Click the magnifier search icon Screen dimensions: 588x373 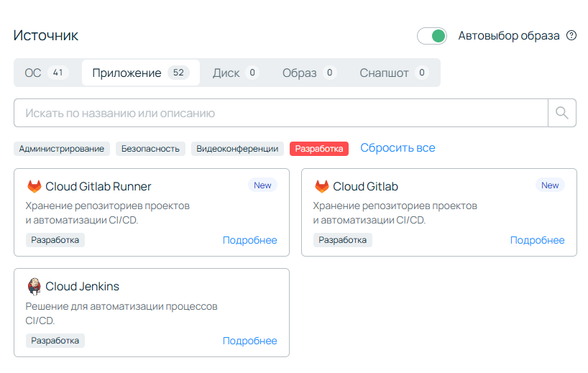pos(561,113)
